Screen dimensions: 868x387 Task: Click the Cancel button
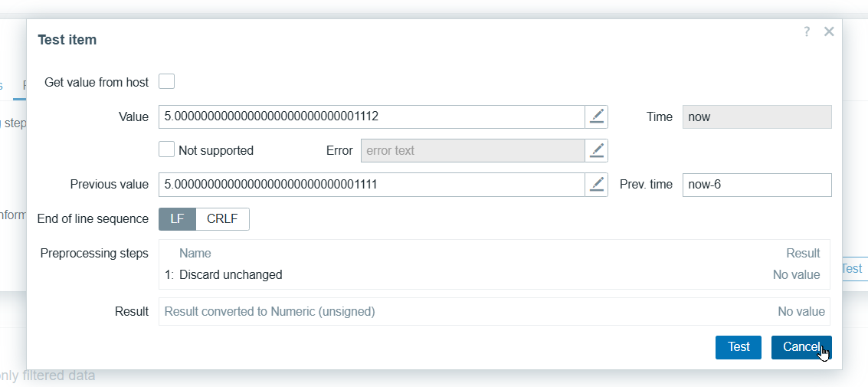(x=801, y=347)
